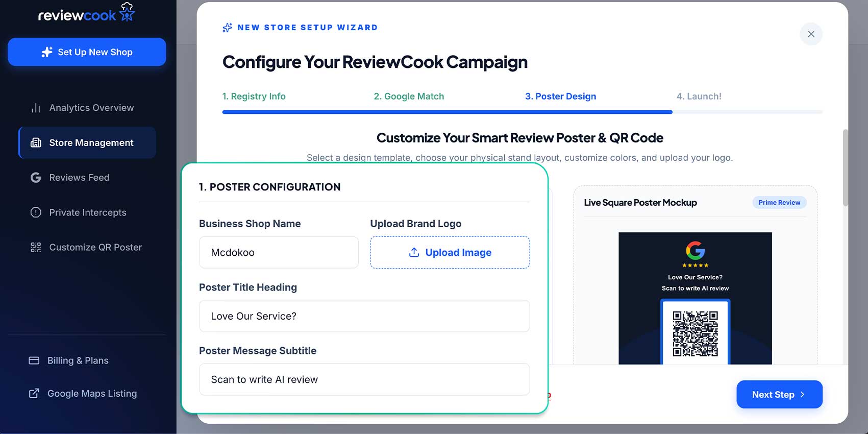The height and width of the screenshot is (434, 868).
Task: Click the Upload Brand Logo label
Action: pos(415,224)
